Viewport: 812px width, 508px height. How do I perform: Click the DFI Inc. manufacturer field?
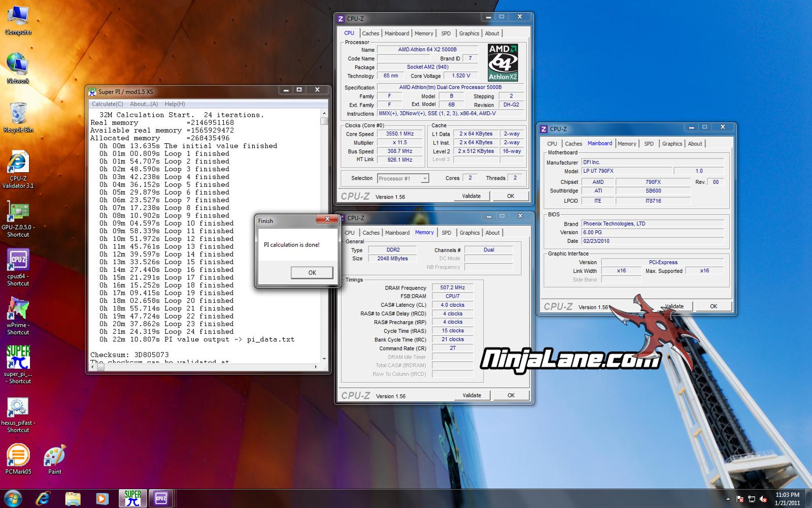[653, 163]
